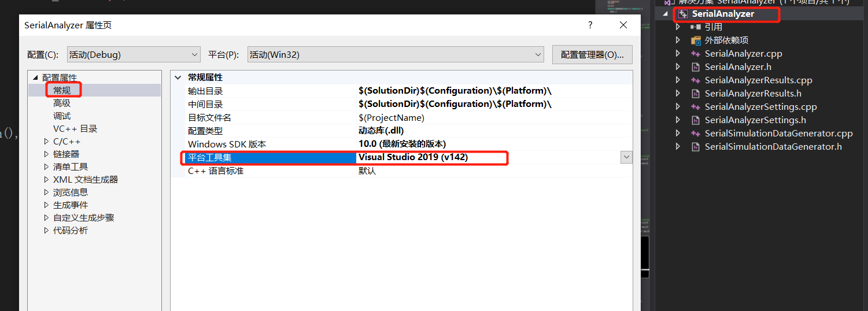Viewport: 868px width, 311px height.
Task: Select 常规 in the property tree
Action: coord(62,90)
